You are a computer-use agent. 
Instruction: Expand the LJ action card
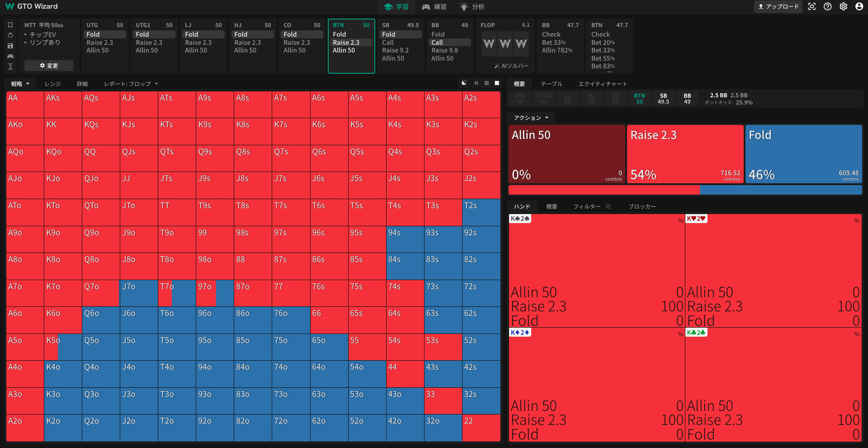click(x=203, y=46)
